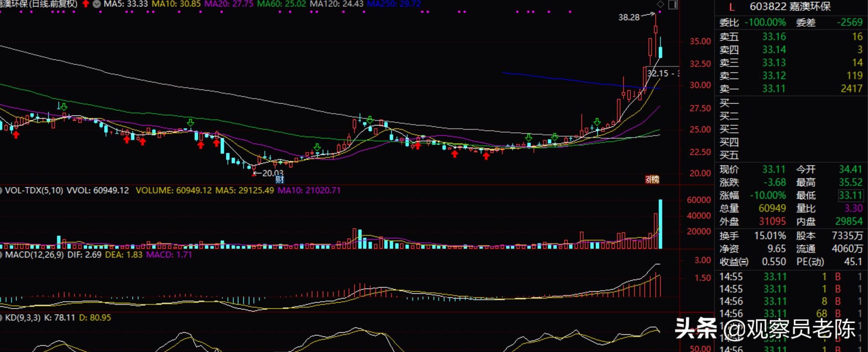Click the 总量 60949 field
The image size is (868, 352).
tap(753, 208)
